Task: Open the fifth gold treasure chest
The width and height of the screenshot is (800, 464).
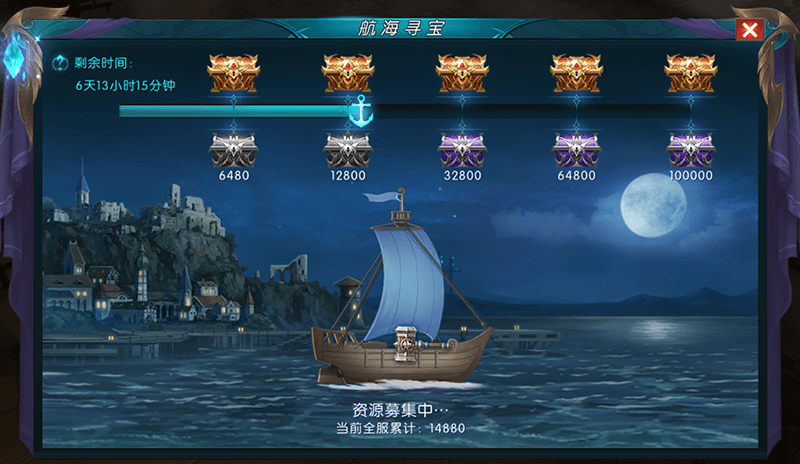Action: pos(691,73)
